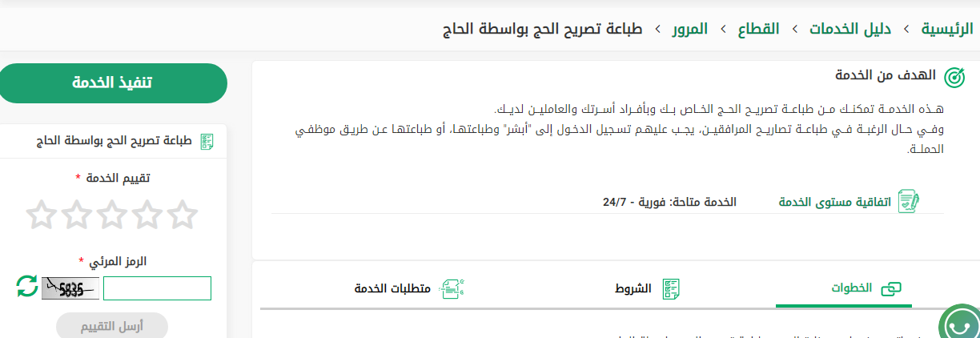Click the اتفاقية مستوى الخدمة document icon
Screen dimensions: 980x338
click(x=909, y=201)
